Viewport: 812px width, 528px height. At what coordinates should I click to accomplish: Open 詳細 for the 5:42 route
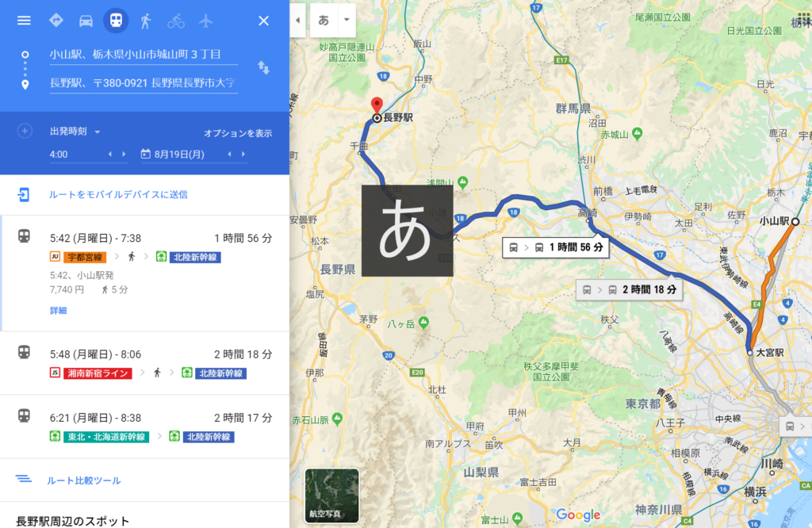click(x=58, y=311)
